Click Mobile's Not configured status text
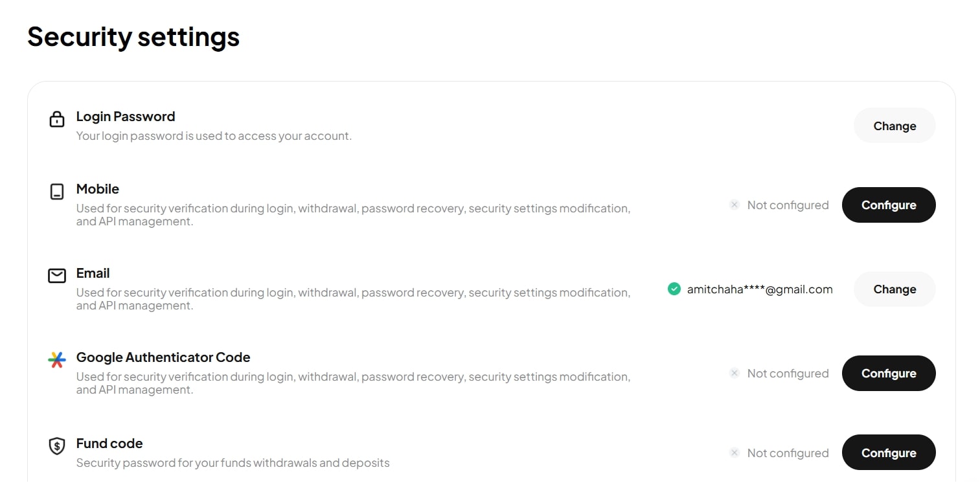This screenshot has height=483, width=980. (788, 205)
